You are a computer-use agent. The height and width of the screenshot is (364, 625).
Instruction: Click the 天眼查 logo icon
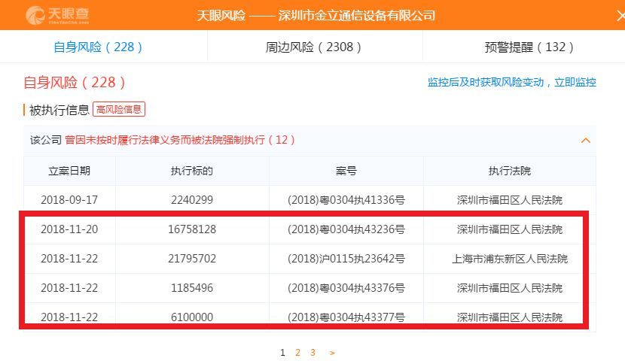(x=35, y=15)
